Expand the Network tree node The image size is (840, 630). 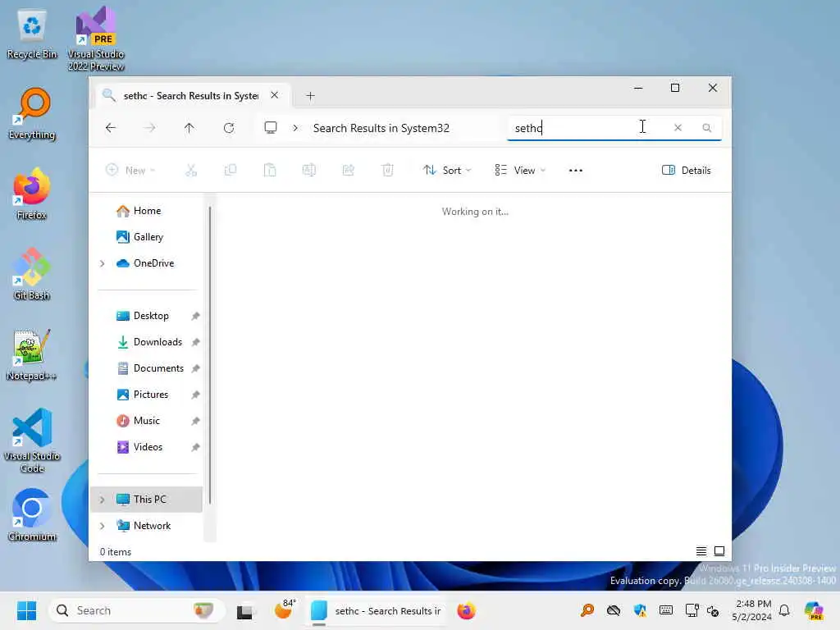(x=103, y=526)
